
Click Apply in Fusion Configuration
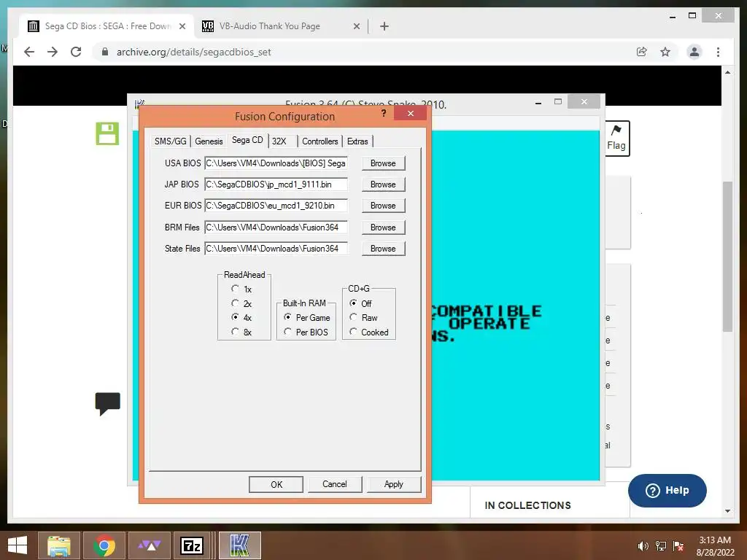[393, 484]
